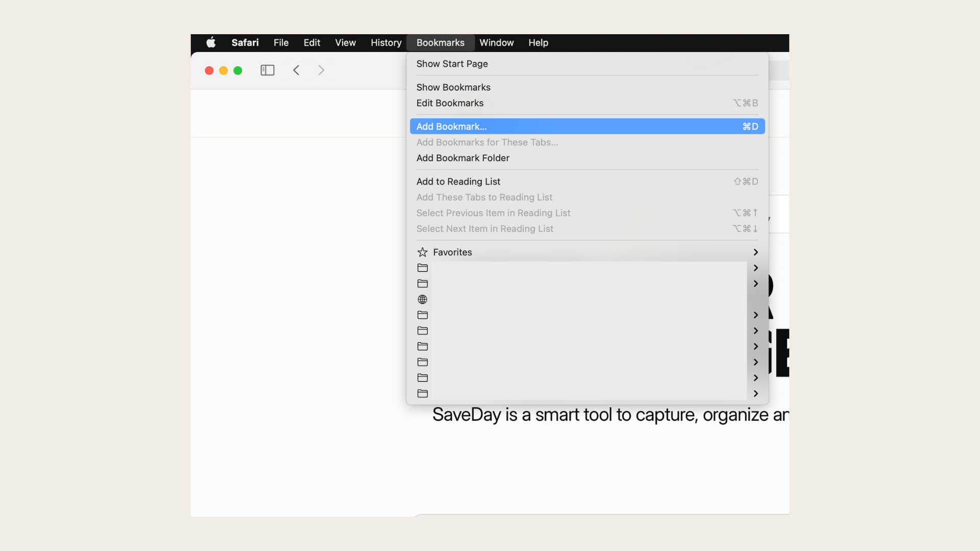The width and height of the screenshot is (980, 551).
Task: Click the globe bookmark icon
Action: (x=423, y=299)
